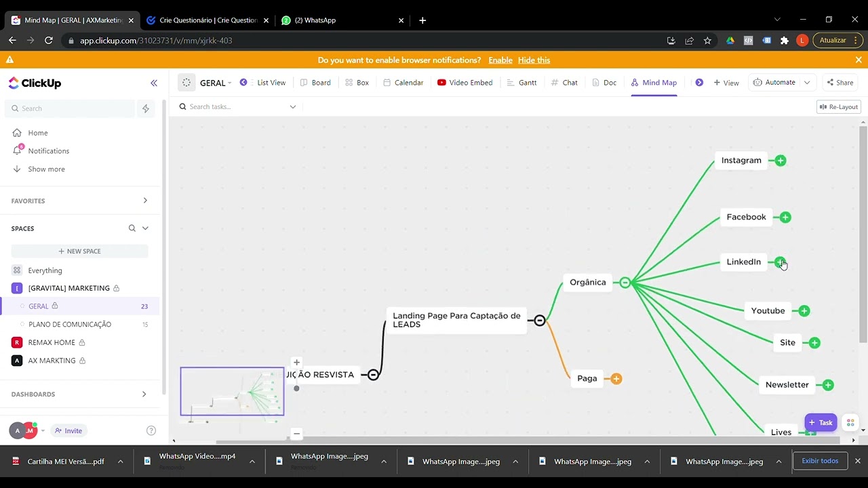The image size is (868, 488).
Task: Collapse the Spaces section chevron
Action: click(x=145, y=228)
